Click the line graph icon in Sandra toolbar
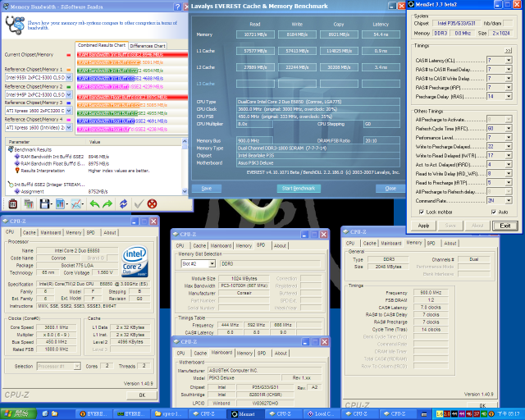525x420 pixels. click(x=76, y=203)
